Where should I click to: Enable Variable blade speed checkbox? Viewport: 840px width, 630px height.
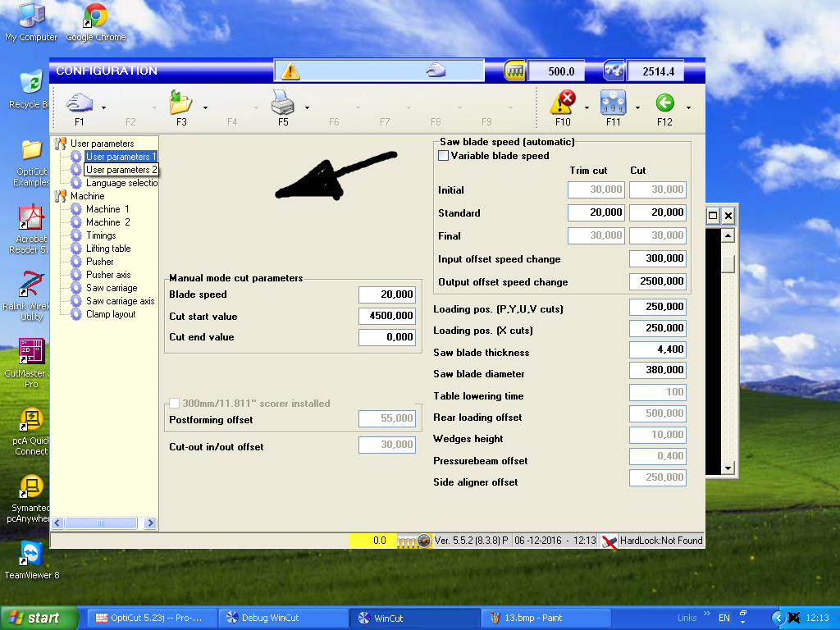coord(444,156)
